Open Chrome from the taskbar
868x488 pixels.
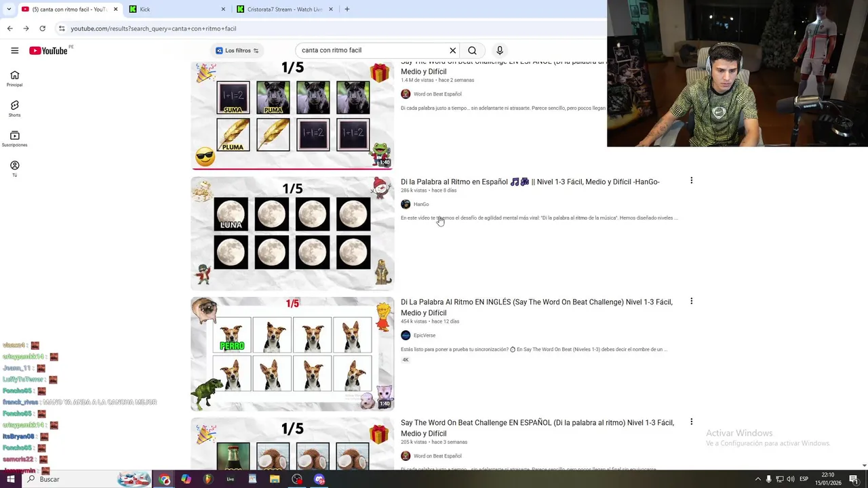coord(165,479)
